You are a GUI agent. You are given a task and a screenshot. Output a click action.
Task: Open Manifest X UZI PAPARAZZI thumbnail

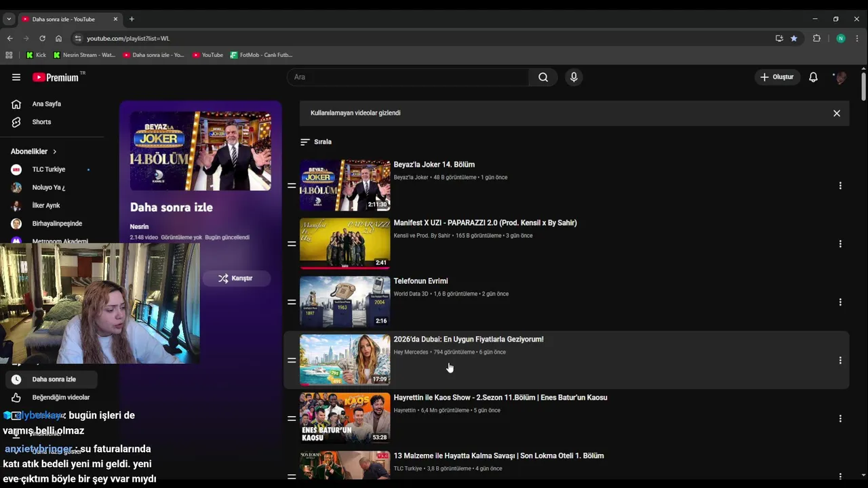(344, 244)
